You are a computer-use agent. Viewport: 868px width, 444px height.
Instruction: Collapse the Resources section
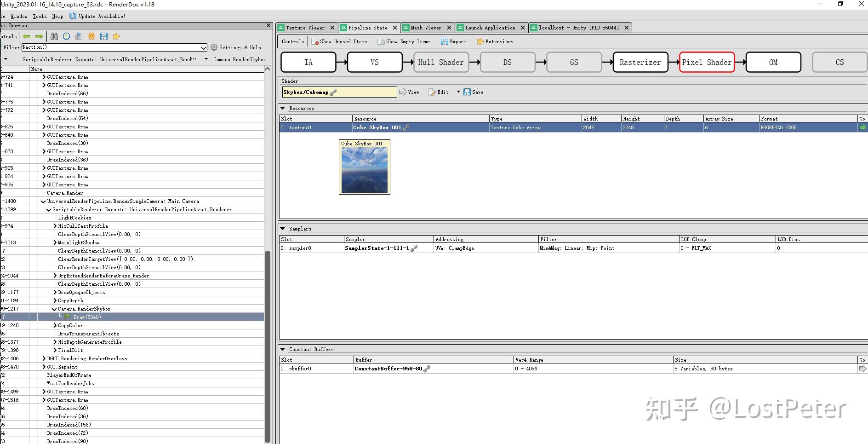(x=282, y=108)
